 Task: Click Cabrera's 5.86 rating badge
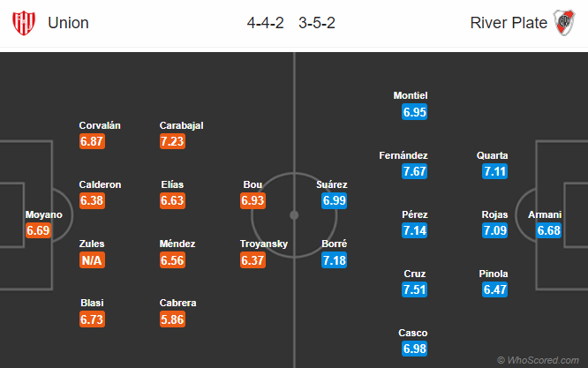(172, 319)
